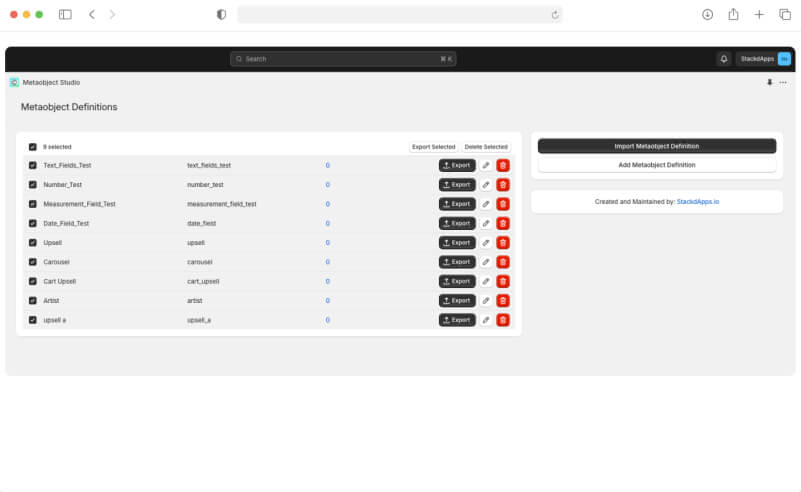Viewport: 801px width, 492px height.
Task: Click the red trash icon for Carousel
Action: tap(503, 262)
